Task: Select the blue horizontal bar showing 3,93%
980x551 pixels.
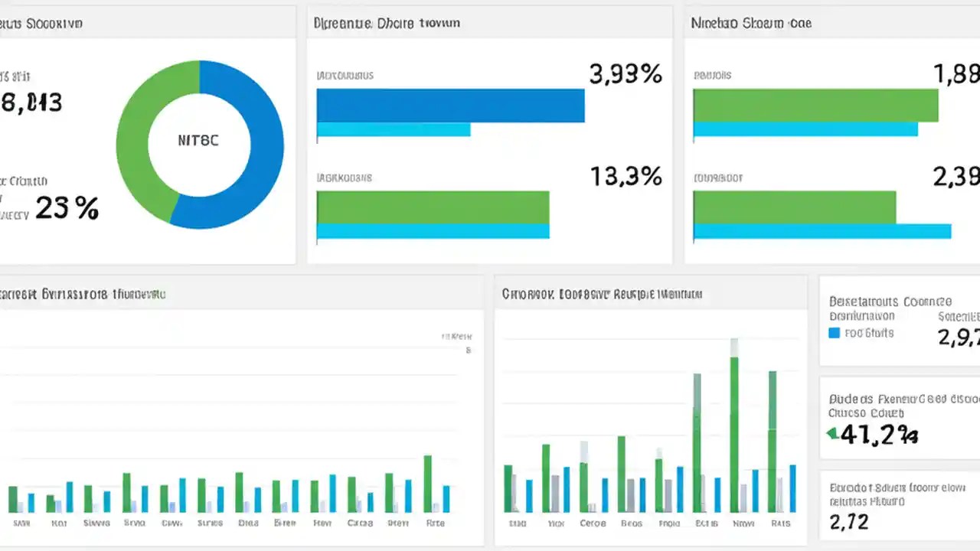Action: 448,105
